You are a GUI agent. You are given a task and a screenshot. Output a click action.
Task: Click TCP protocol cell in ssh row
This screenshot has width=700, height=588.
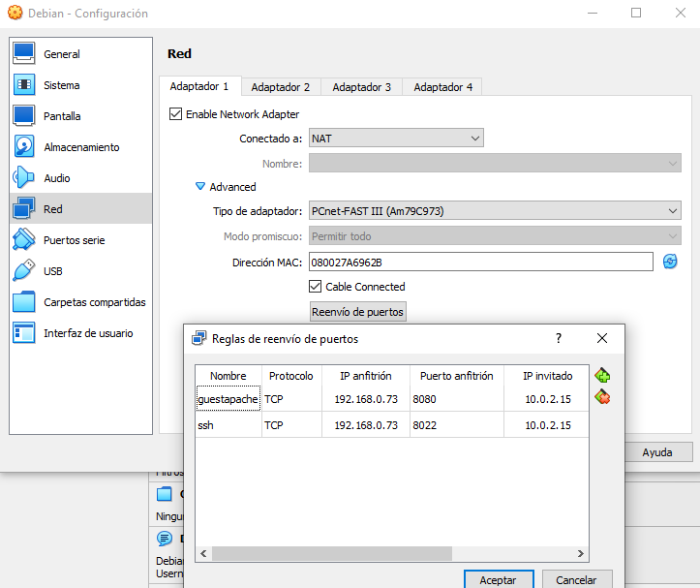coord(291,425)
